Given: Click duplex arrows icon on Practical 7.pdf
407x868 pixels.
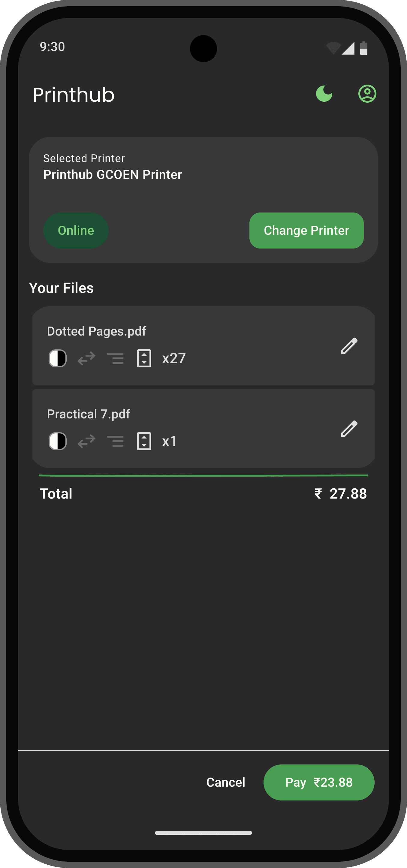Looking at the screenshot, I should click(86, 441).
